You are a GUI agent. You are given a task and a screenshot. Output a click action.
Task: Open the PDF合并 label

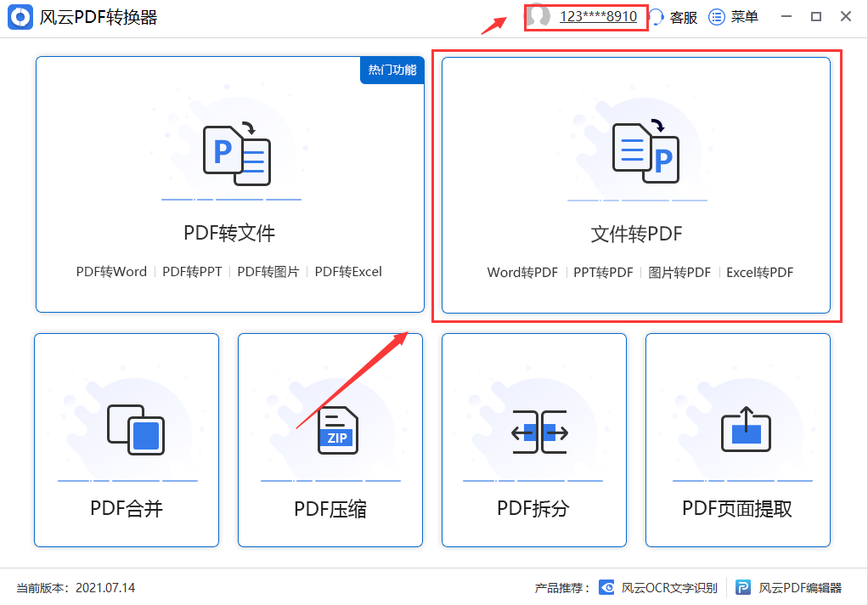127,508
